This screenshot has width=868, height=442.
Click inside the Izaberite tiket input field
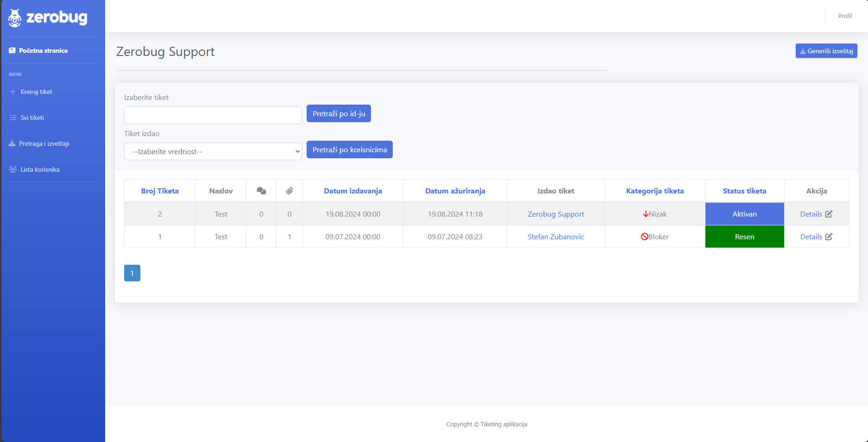pyautogui.click(x=213, y=115)
